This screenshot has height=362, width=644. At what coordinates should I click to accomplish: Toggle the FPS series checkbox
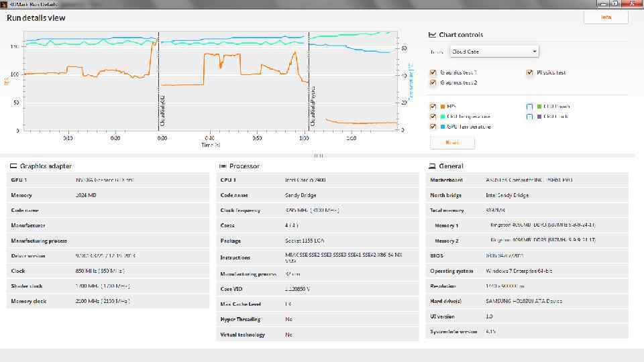(x=433, y=107)
